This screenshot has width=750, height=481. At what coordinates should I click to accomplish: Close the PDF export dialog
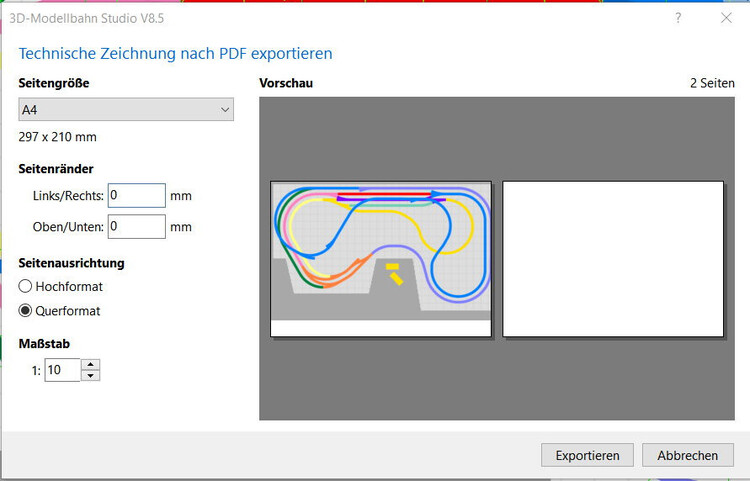pyautogui.click(x=726, y=18)
